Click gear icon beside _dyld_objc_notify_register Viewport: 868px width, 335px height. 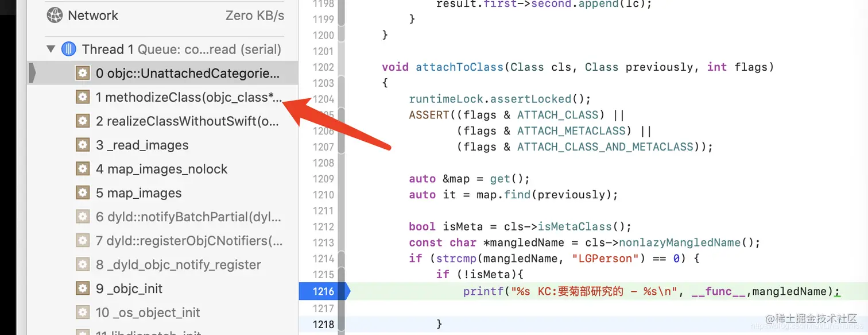83,265
